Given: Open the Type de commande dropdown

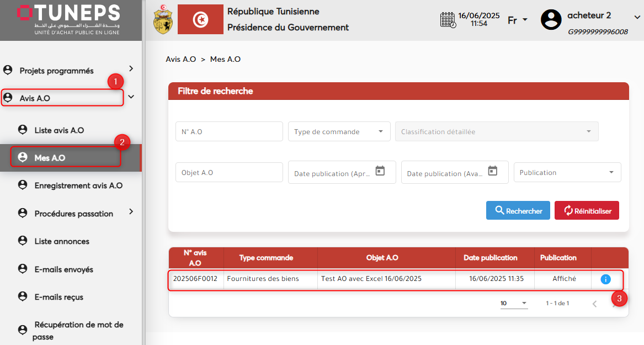Looking at the screenshot, I should pyautogui.click(x=339, y=132).
